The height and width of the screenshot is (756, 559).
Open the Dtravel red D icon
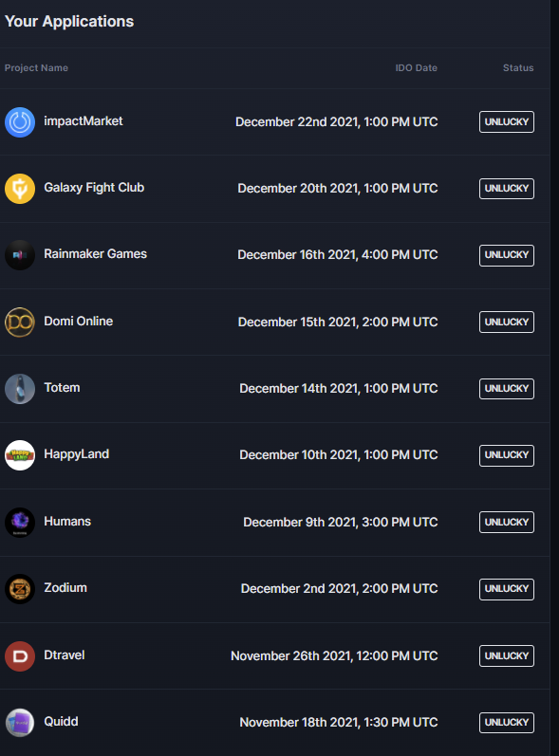[20, 655]
